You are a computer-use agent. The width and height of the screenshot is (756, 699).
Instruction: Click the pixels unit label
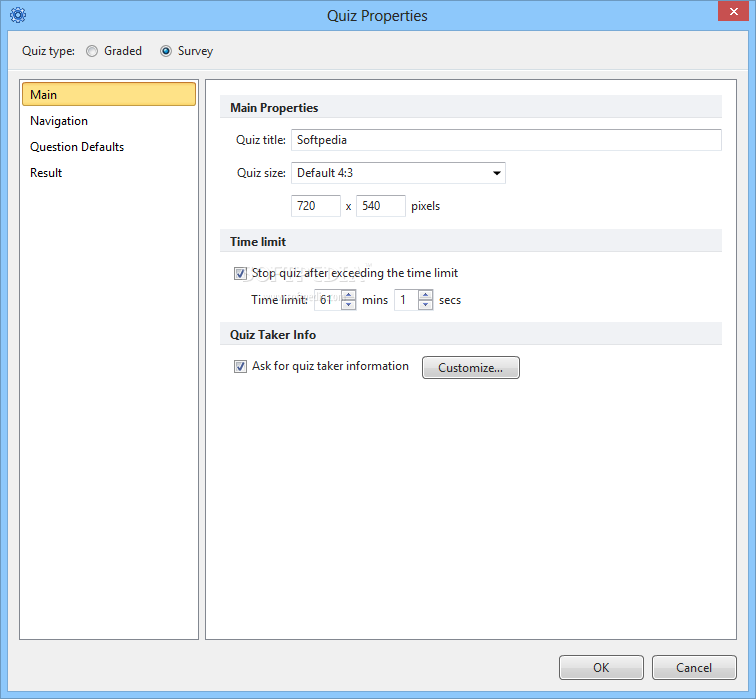click(425, 206)
